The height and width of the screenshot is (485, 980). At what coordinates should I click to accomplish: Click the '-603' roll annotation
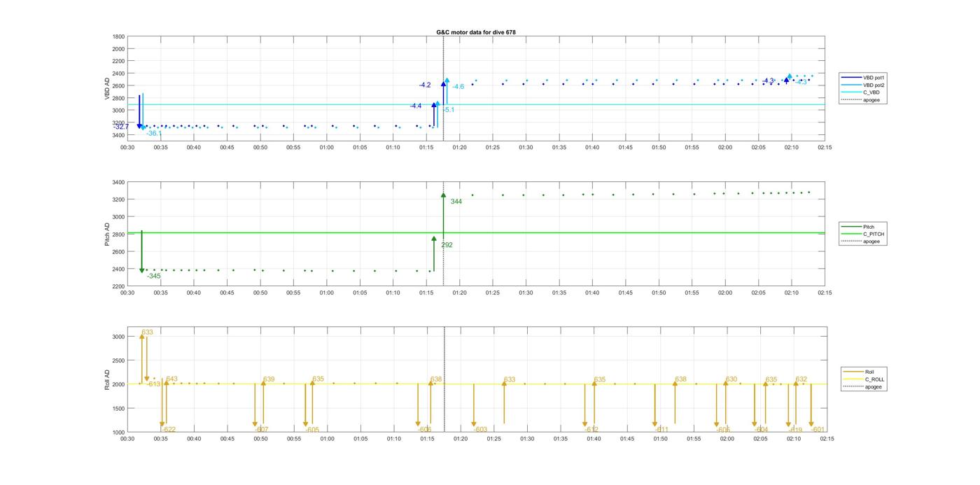[x=479, y=430]
